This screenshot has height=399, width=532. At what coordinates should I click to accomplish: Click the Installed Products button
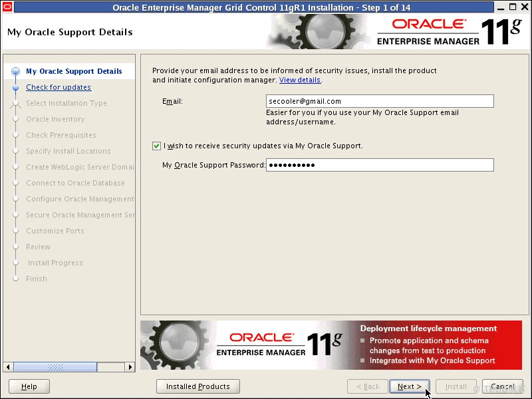[x=198, y=386]
